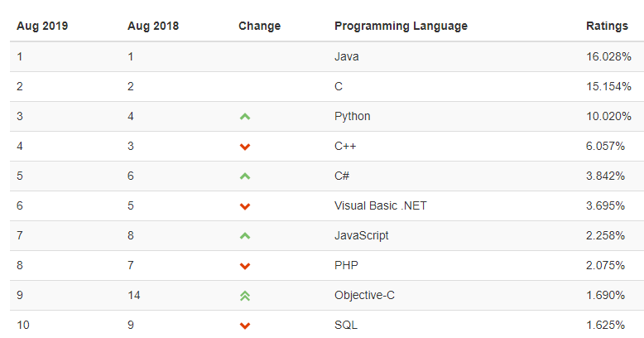Click the 10.020% rating value

pyautogui.click(x=608, y=116)
